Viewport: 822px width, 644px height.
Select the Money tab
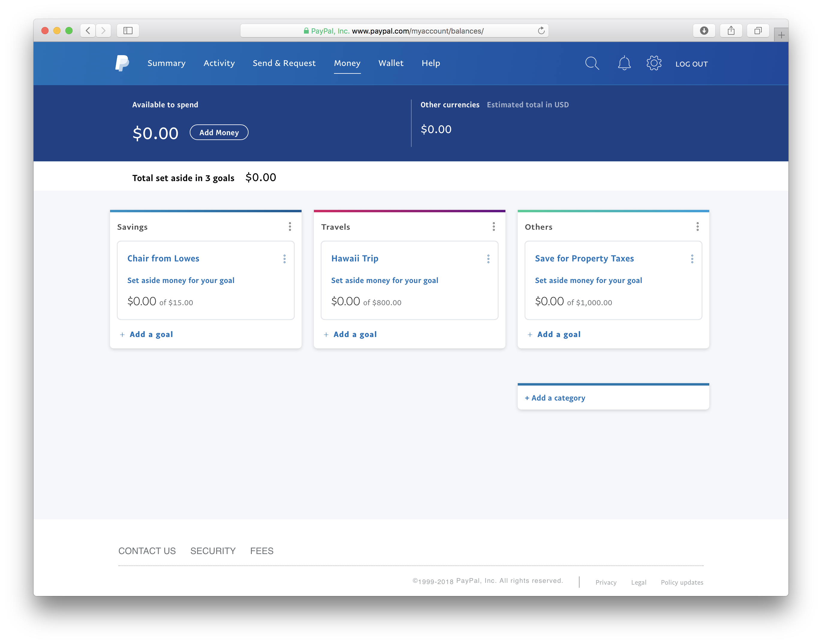coord(347,63)
